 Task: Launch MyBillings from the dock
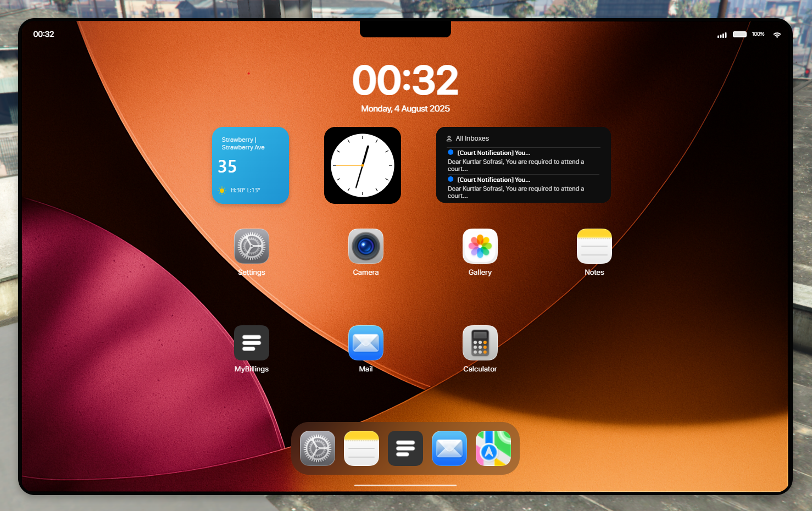pos(405,448)
